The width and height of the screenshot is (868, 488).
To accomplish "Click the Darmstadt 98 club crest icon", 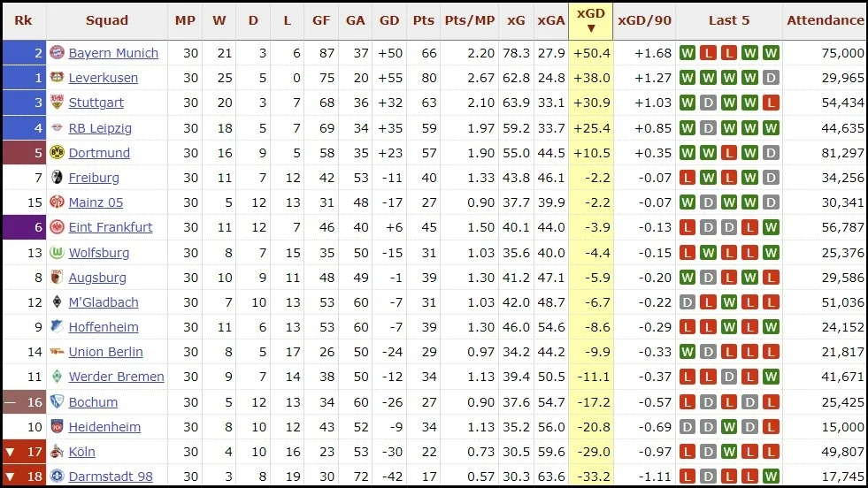I will (x=57, y=477).
